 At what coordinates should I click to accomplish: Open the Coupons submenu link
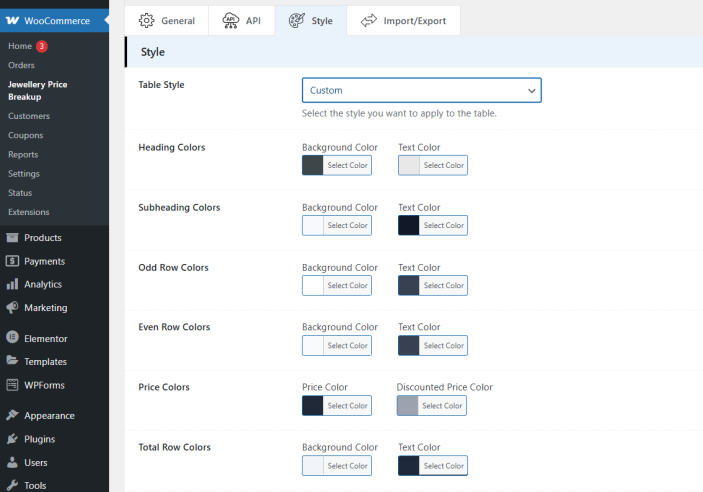tap(25, 135)
